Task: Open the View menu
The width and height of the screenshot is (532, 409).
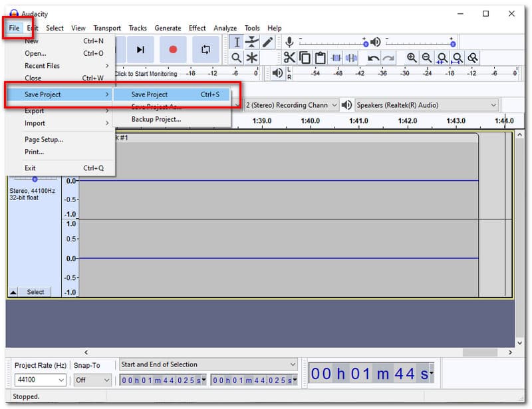Action: point(78,28)
